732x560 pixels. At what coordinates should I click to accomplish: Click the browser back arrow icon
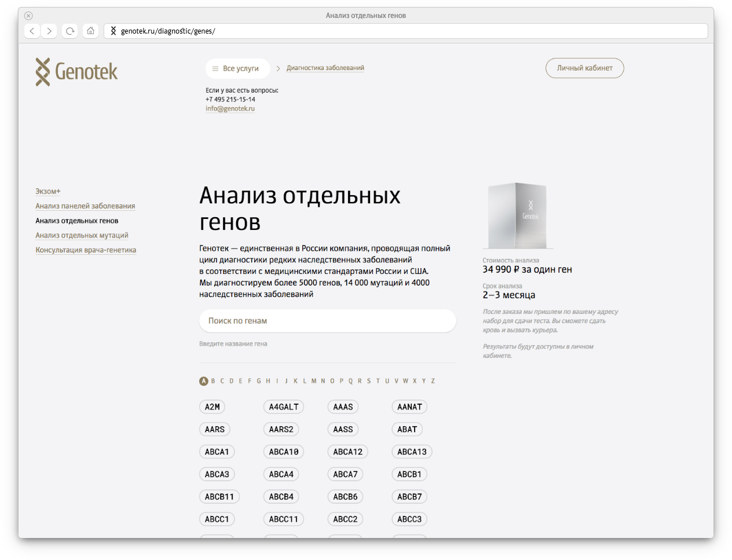pos(32,31)
